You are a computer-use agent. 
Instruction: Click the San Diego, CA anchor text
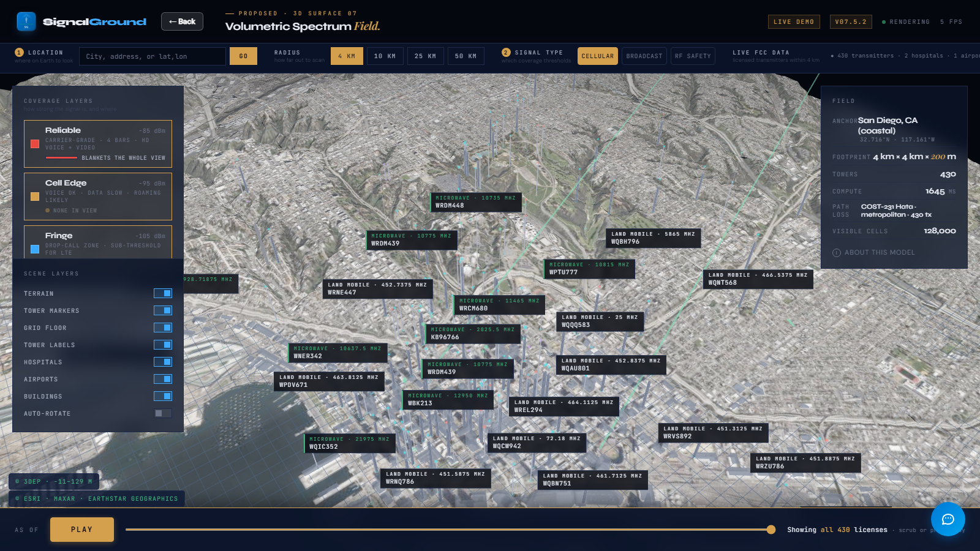888,126
